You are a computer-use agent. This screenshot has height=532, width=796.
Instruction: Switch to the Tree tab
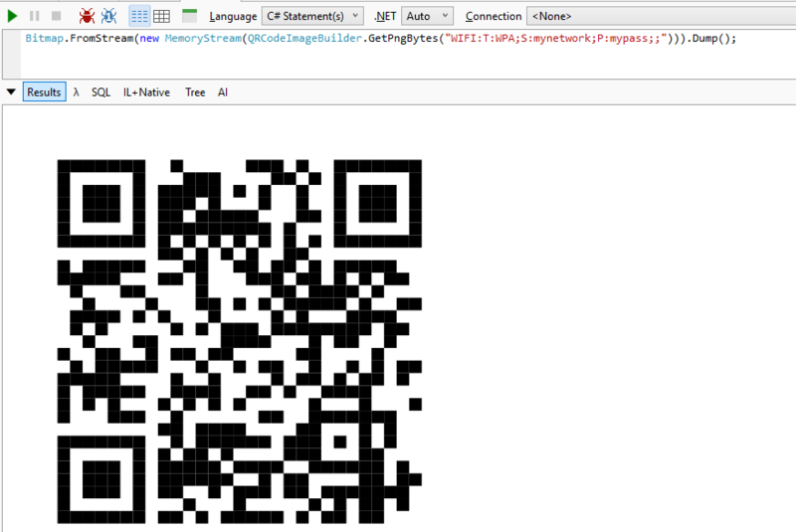(195, 92)
